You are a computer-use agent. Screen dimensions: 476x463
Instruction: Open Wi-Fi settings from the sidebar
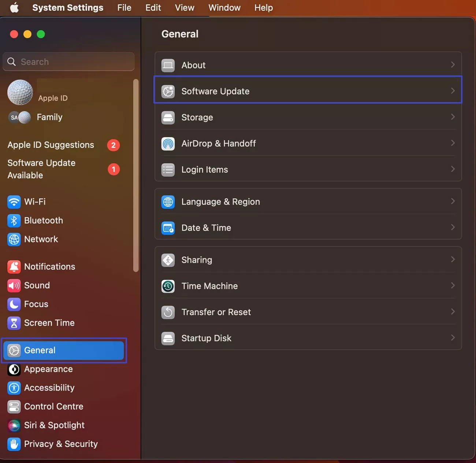tap(14, 202)
